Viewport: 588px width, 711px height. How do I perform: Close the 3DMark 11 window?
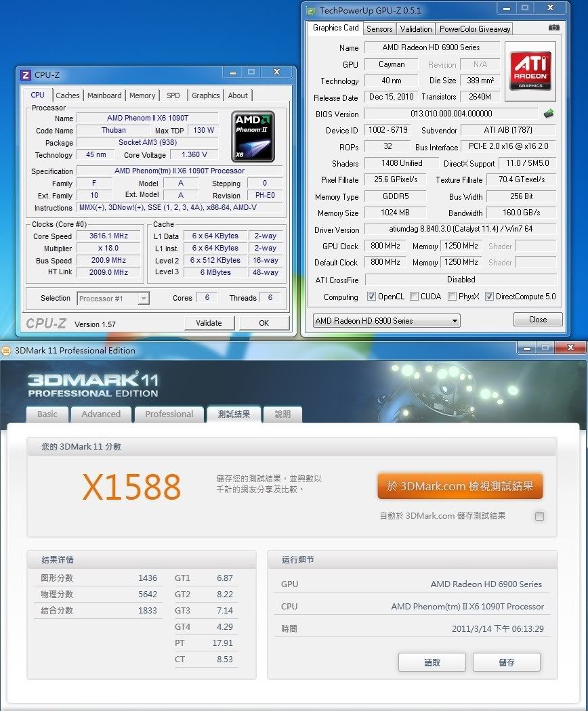coord(571,348)
